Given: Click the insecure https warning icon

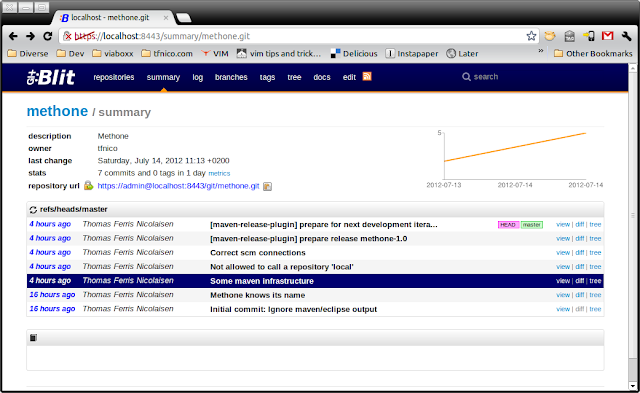Looking at the screenshot, I should pos(68,36).
